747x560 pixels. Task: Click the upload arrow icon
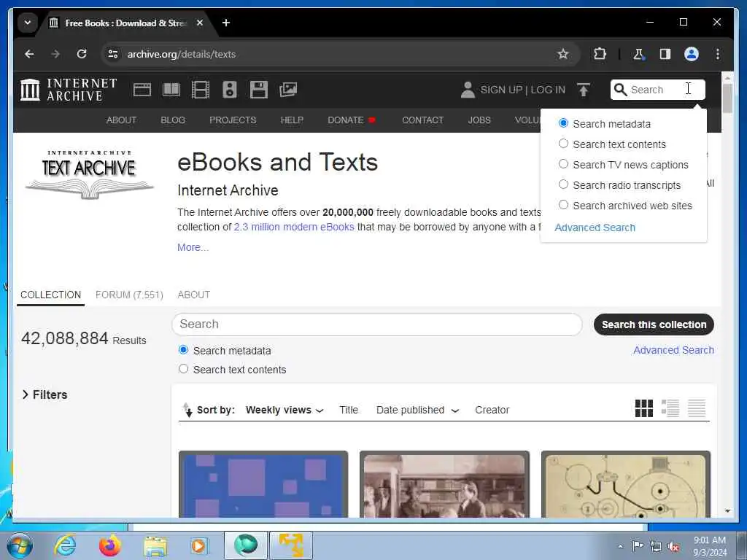coord(583,90)
